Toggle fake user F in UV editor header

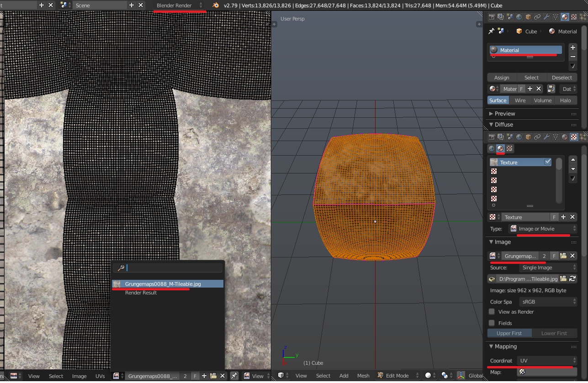(x=195, y=376)
